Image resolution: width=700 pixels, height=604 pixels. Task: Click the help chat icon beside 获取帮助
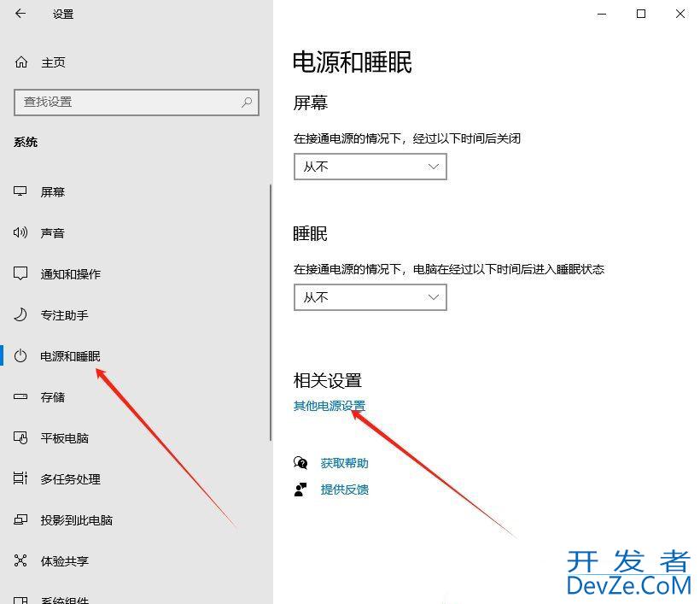pyautogui.click(x=300, y=463)
